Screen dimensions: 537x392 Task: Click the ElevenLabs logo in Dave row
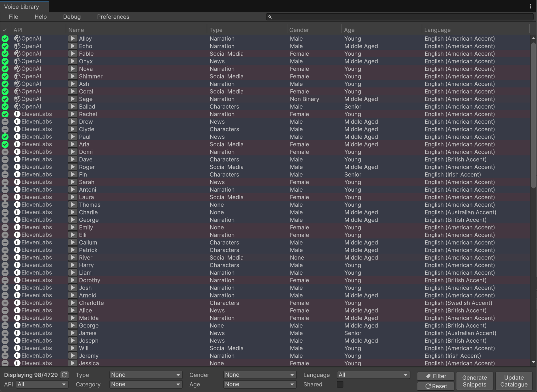point(17,159)
